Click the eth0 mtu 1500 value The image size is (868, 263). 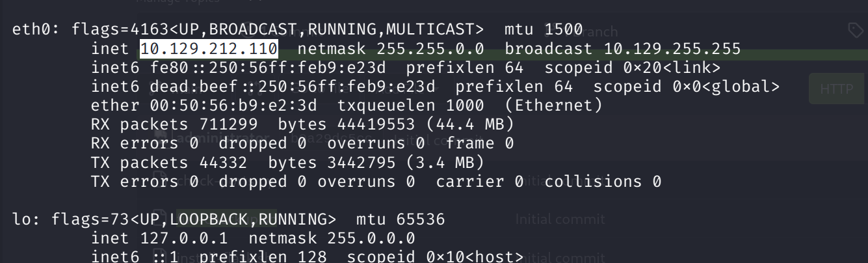click(564, 29)
